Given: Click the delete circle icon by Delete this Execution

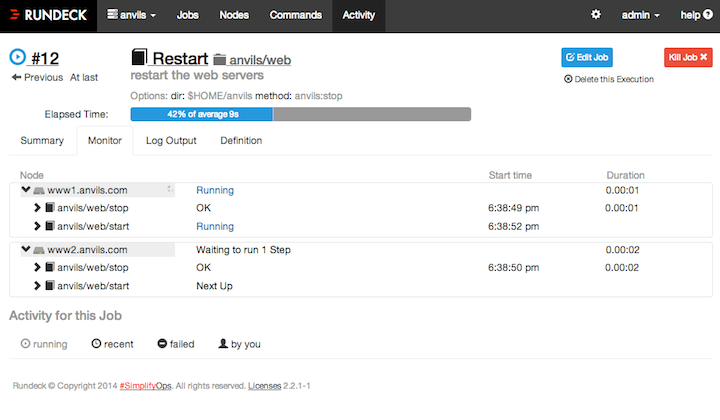Looking at the screenshot, I should tap(568, 79).
